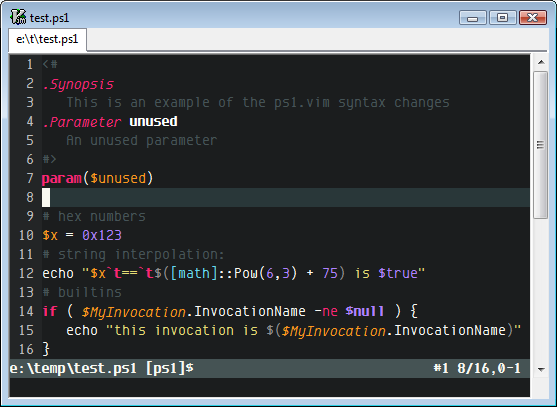Click the scrollbar track below the thumb
The width and height of the screenshot is (557, 407).
click(x=541, y=290)
